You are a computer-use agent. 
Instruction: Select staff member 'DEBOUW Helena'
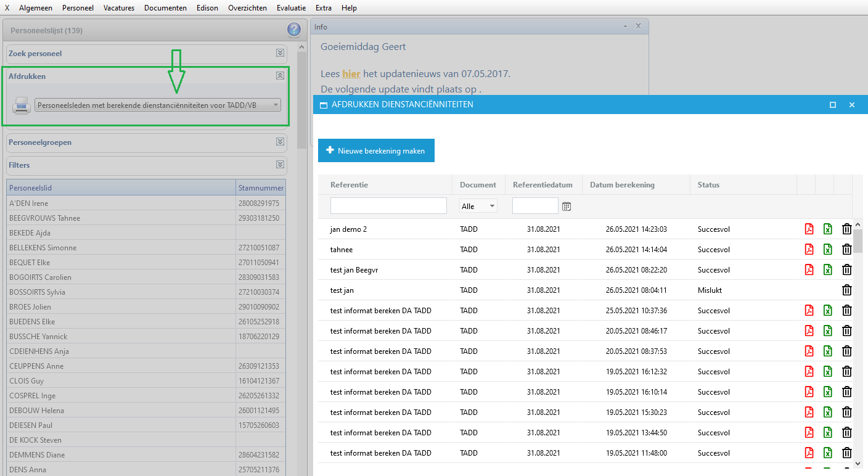pyautogui.click(x=146, y=411)
